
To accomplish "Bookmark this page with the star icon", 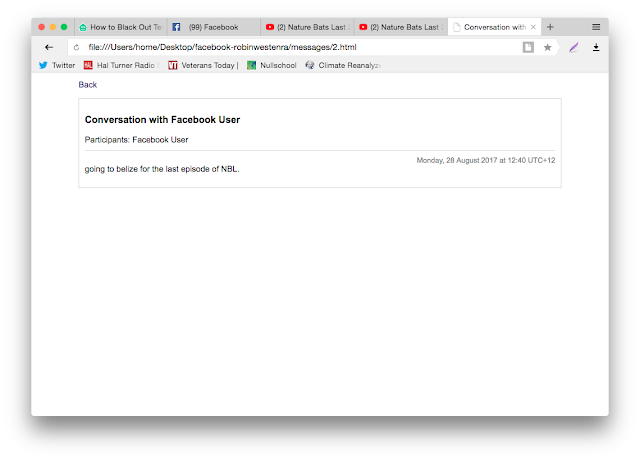I will [x=548, y=47].
